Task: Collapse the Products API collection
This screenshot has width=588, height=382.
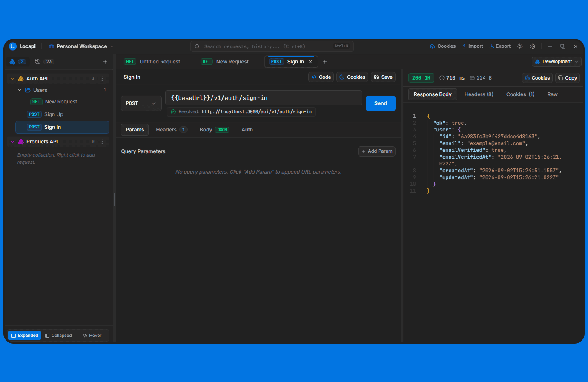Action: click(x=13, y=142)
